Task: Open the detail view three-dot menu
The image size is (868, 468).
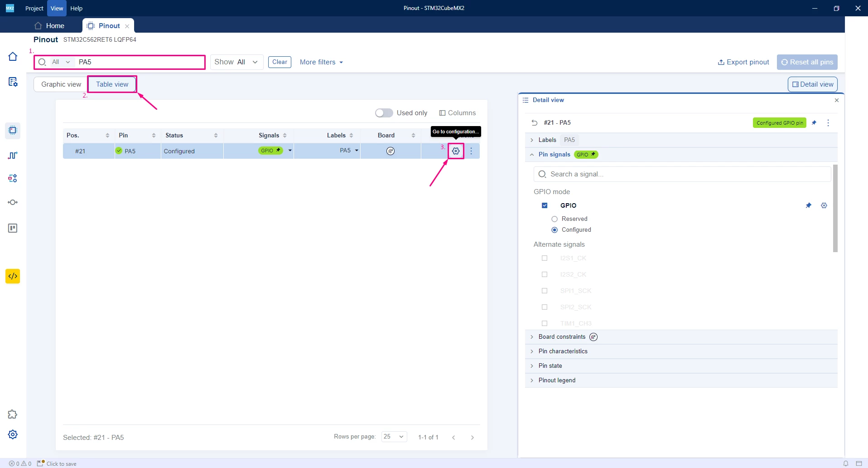Action: tap(828, 123)
